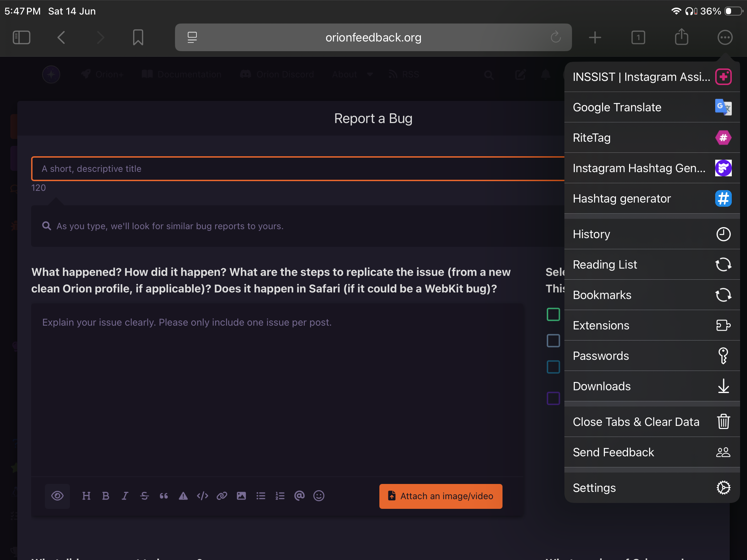Image resolution: width=747 pixels, height=560 pixels.
Task: Click the Bold formatting icon
Action: coord(106,496)
